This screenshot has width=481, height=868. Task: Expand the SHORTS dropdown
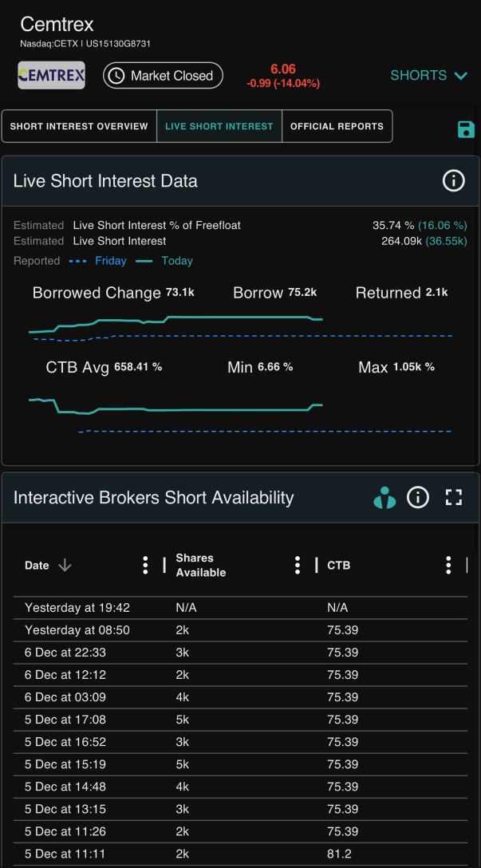429,75
